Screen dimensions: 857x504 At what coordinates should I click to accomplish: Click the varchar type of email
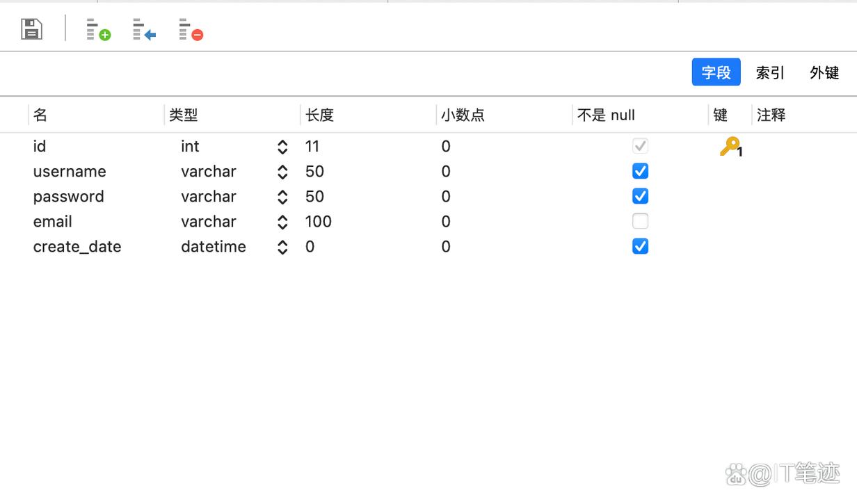click(x=209, y=221)
